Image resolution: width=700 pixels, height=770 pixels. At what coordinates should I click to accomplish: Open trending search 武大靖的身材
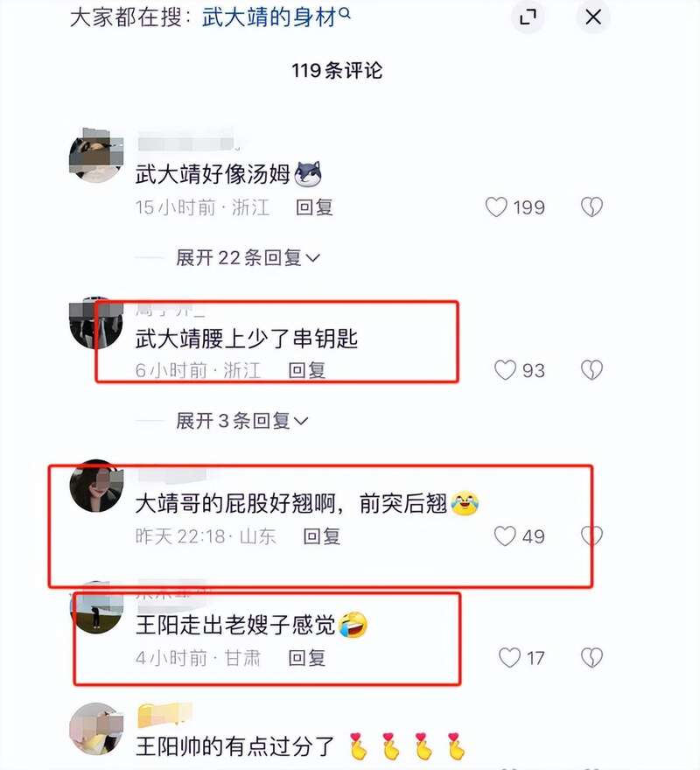point(269,17)
